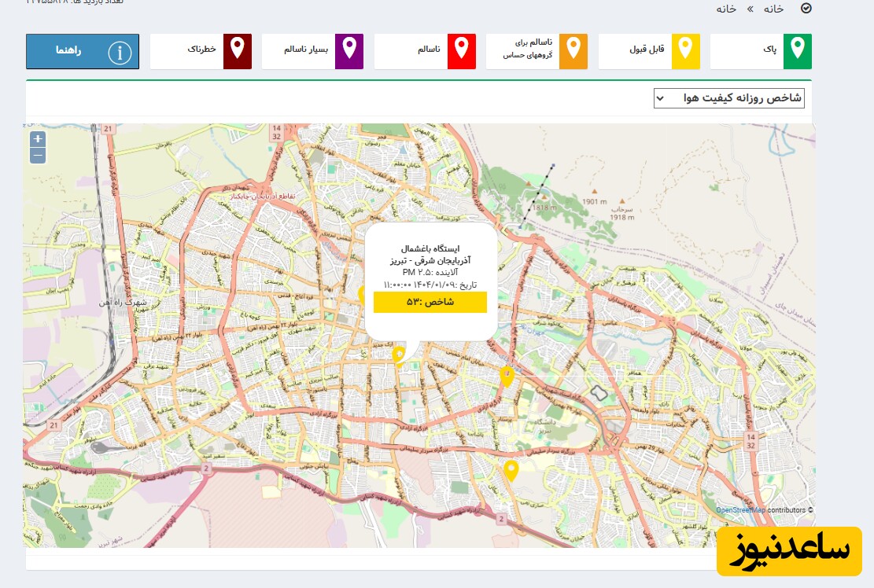Select the purple pin for بسیار ناسالم
The width and height of the screenshot is (874, 588).
pos(348,51)
